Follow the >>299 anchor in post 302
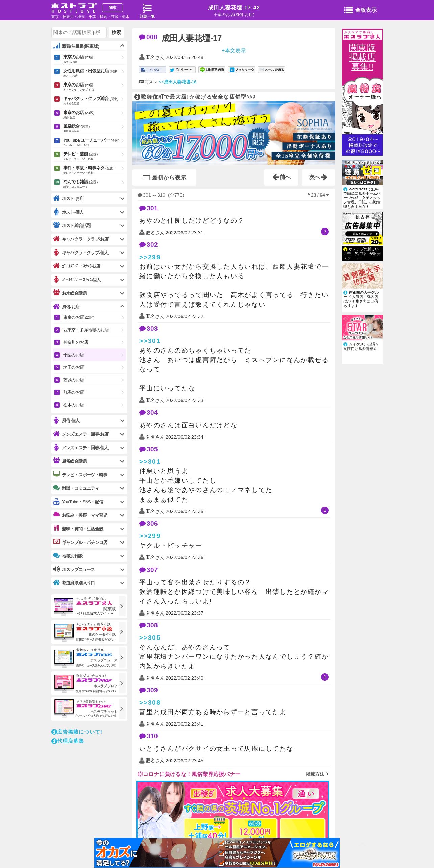This screenshot has height=868, width=434. point(150,257)
